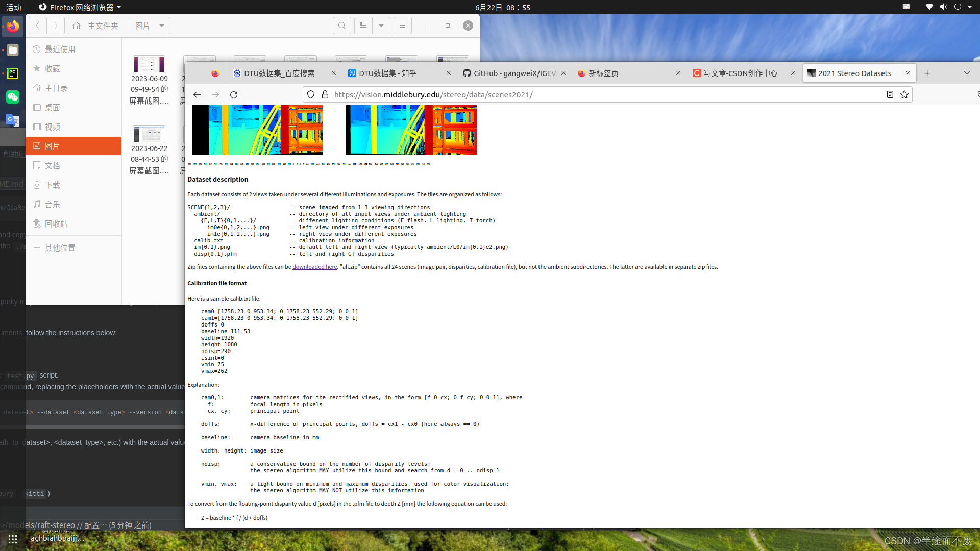Open the site lock security info
Image resolution: width=980 pixels, height=551 pixels.
point(325,94)
